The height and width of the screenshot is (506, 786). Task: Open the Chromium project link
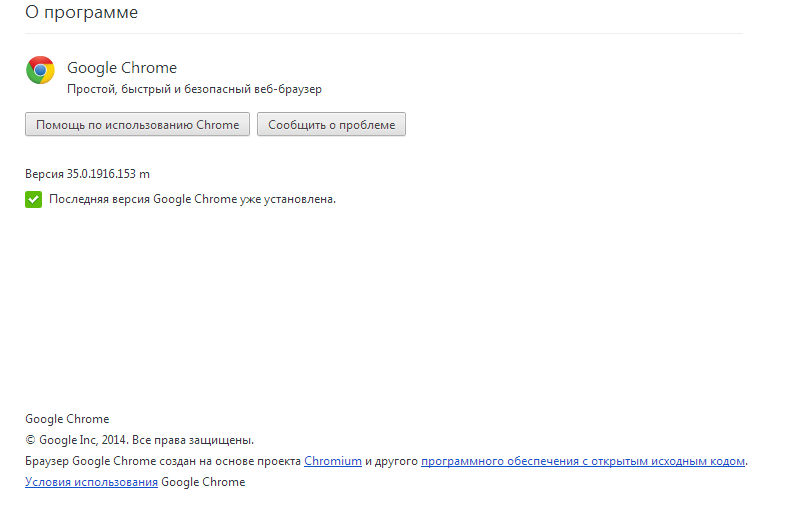(333, 461)
